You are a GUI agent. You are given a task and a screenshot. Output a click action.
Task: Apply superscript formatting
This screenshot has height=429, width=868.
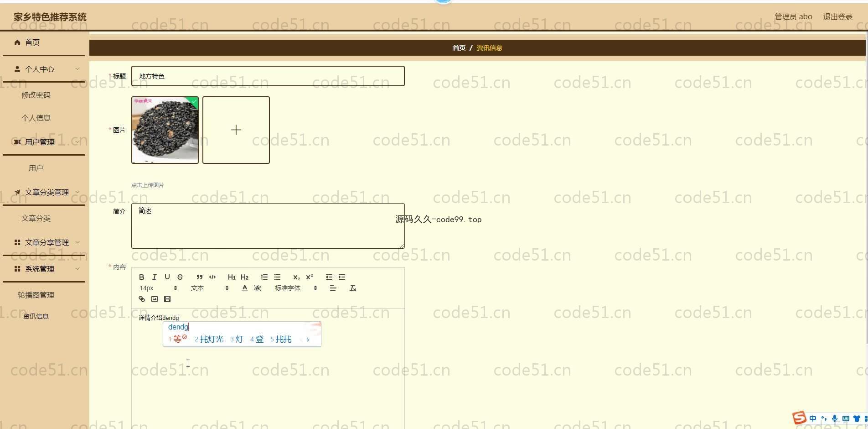310,277
